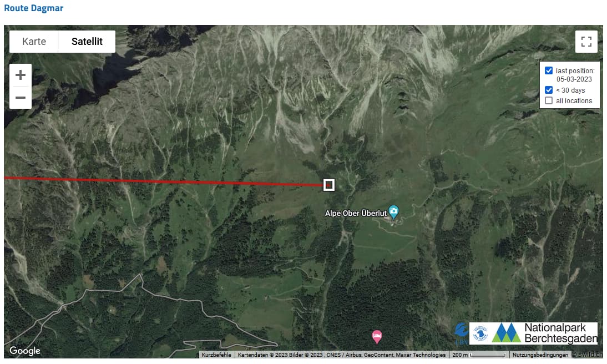607x364 pixels.
Task: Open the Nutzungsbedingungen link
Action: 540,355
